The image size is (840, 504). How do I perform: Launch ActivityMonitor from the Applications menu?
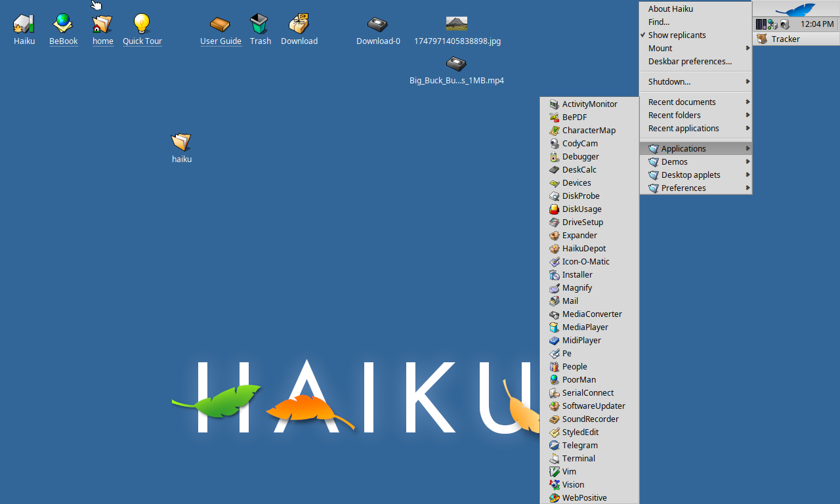[589, 104]
